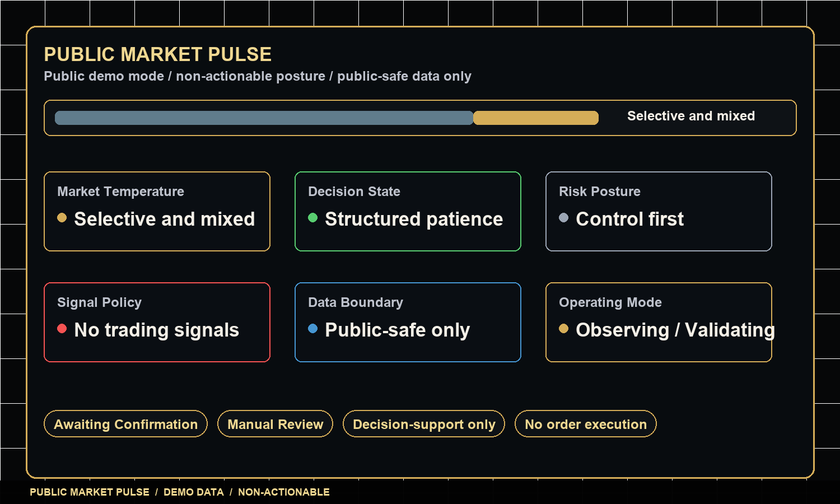This screenshot has width=840, height=504.
Task: Click the Awaiting Confirmation pill
Action: coord(125,424)
